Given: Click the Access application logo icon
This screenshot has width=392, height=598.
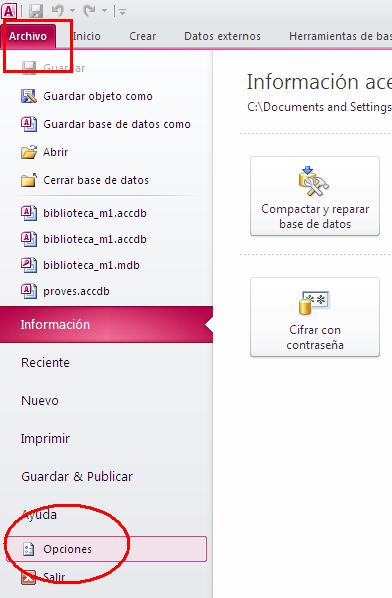Looking at the screenshot, I should 8,10.
